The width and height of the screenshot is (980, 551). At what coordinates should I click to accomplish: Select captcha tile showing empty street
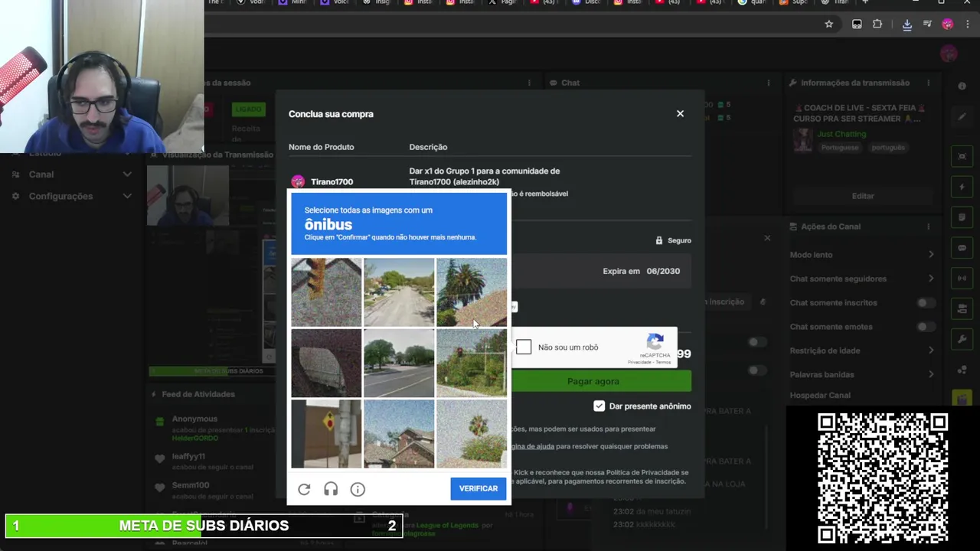coord(399,292)
